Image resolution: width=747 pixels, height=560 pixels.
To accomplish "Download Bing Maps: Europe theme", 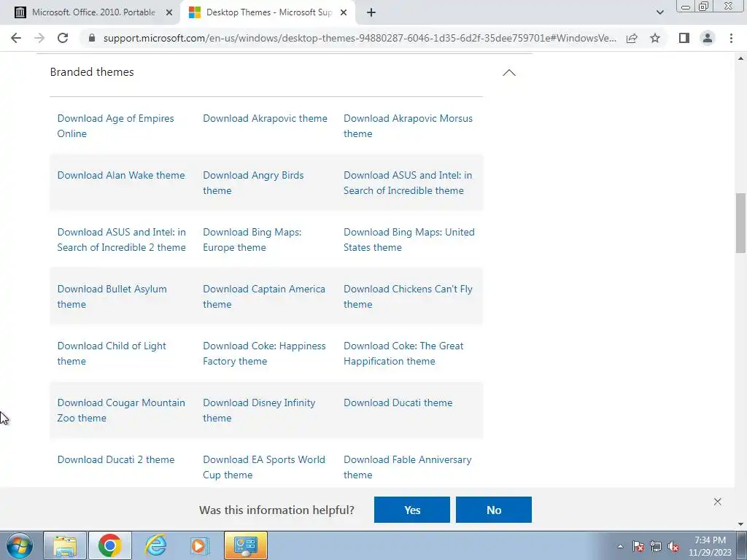I will (252, 239).
